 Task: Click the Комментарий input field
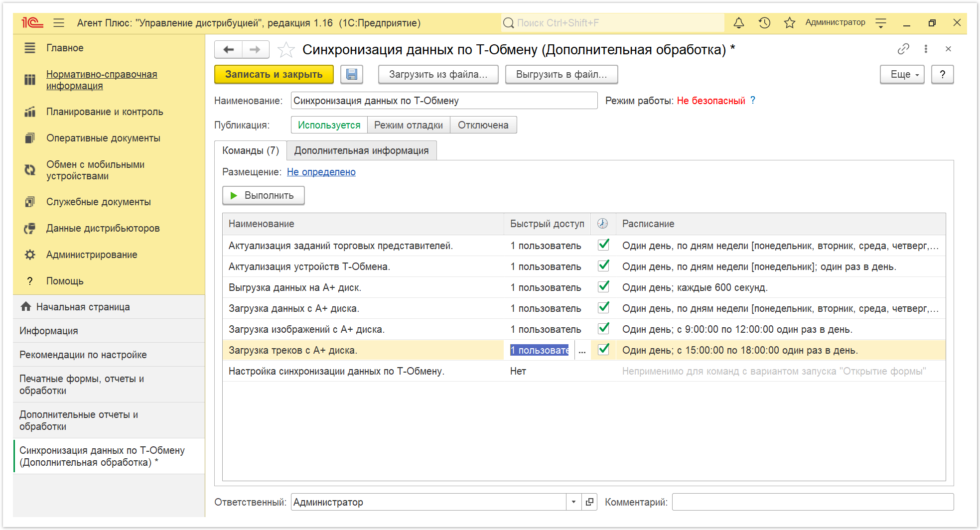pos(813,502)
